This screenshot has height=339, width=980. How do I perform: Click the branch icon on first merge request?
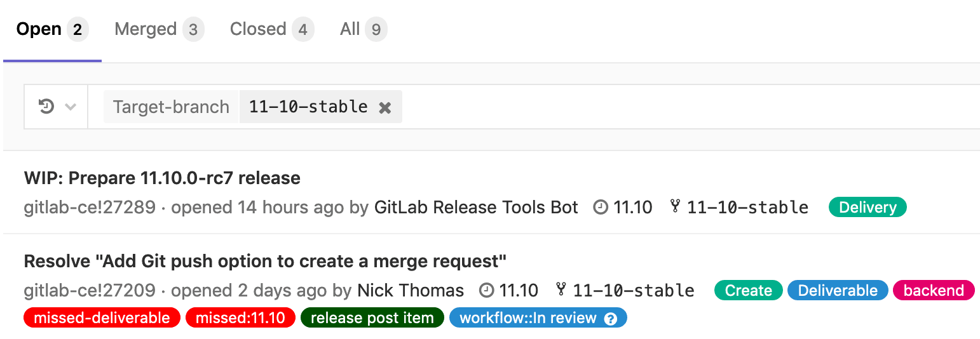pyautogui.click(x=676, y=206)
